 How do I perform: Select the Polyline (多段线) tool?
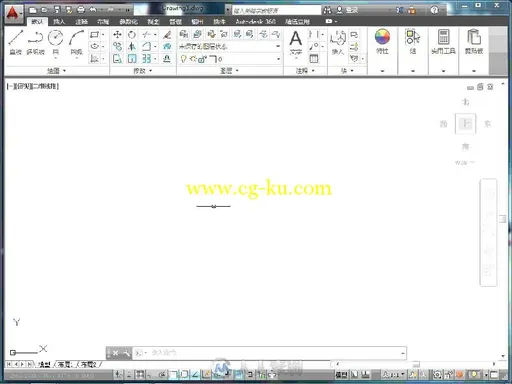click(35, 42)
